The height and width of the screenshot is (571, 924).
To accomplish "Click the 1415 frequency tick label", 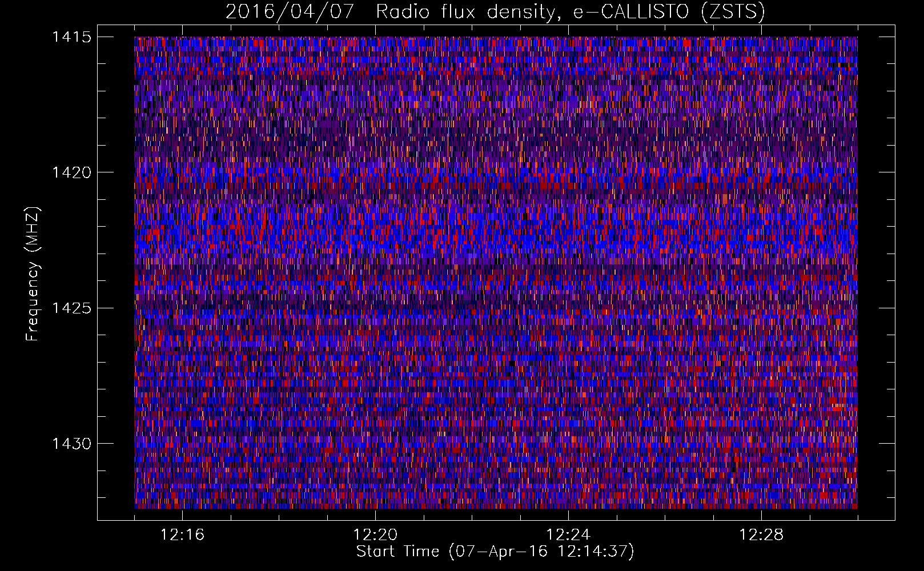I will 71,37.
